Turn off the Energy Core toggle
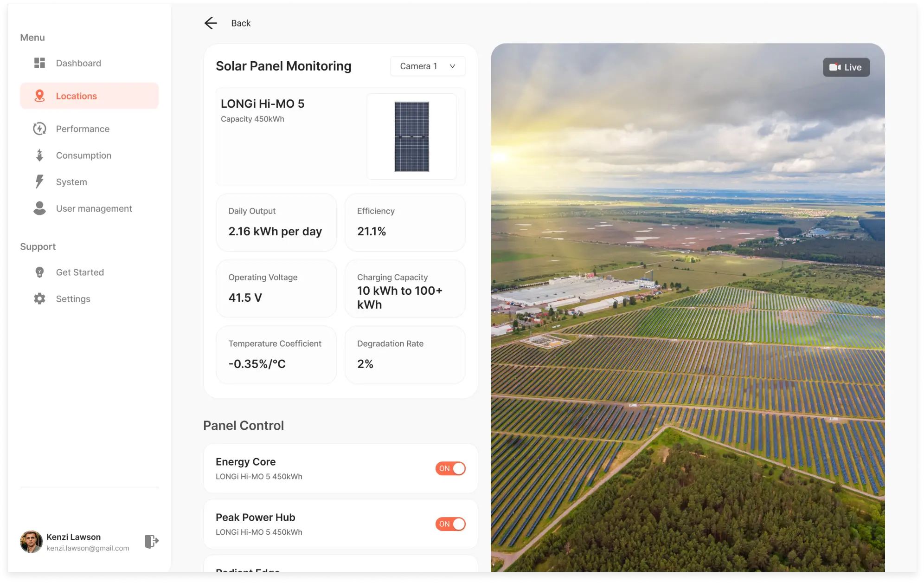 pos(450,468)
